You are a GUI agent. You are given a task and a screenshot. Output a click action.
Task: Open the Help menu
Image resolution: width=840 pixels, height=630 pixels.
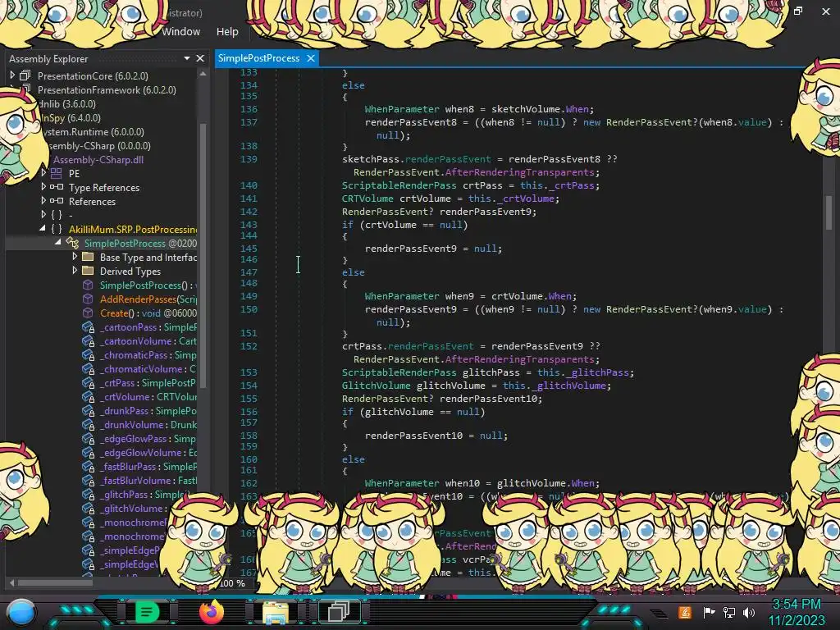(x=227, y=32)
